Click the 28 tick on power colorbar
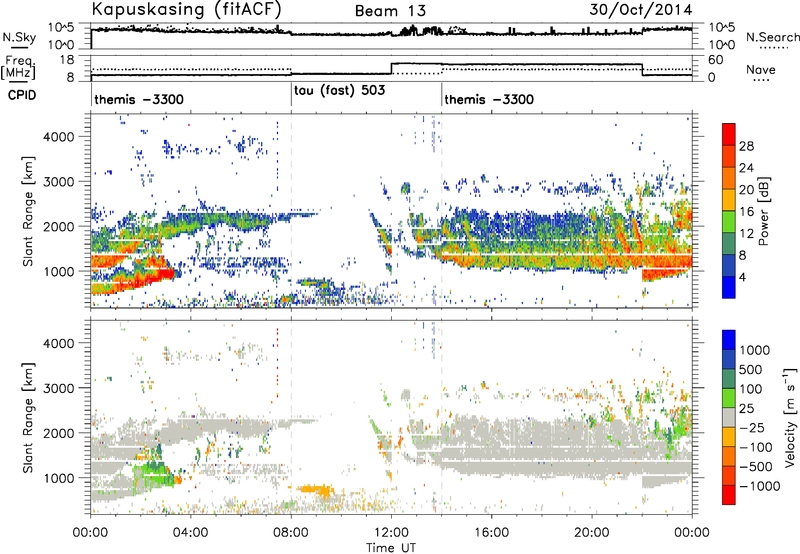Screen dimensions: 800x554 pyautogui.click(x=746, y=146)
